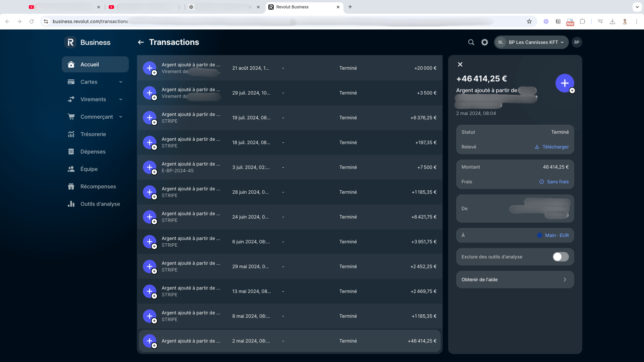
Task: Click Télécharger statement link
Action: coord(552,147)
